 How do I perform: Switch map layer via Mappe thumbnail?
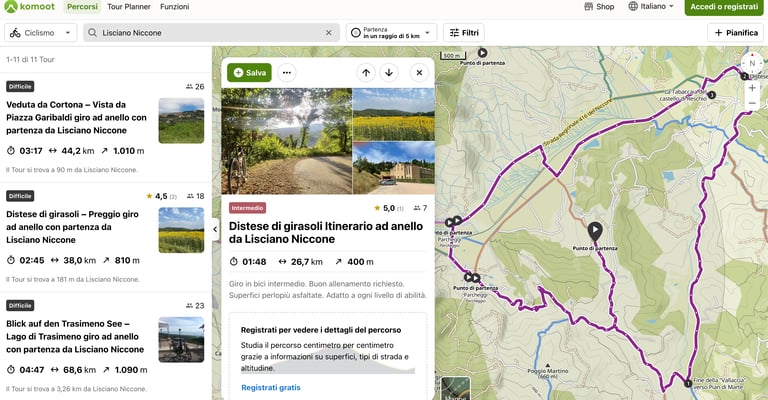click(456, 388)
